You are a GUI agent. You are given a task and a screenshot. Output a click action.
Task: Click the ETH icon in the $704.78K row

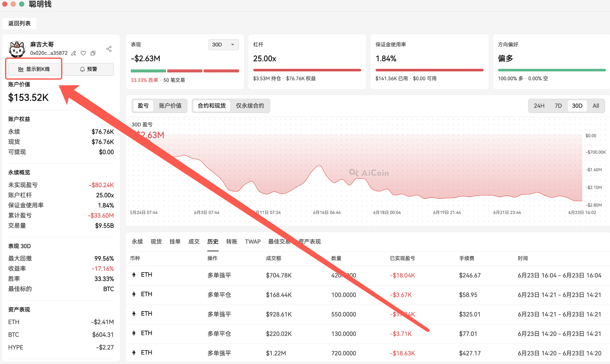click(x=134, y=275)
